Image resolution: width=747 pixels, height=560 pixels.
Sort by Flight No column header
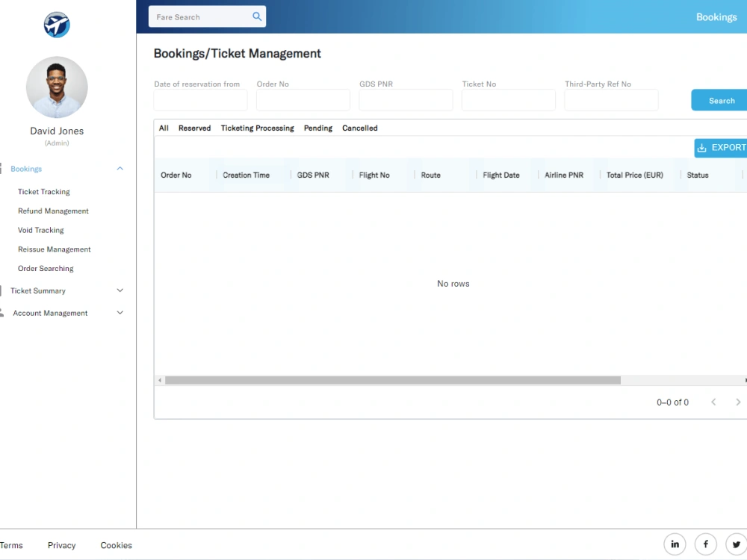pyautogui.click(x=374, y=175)
